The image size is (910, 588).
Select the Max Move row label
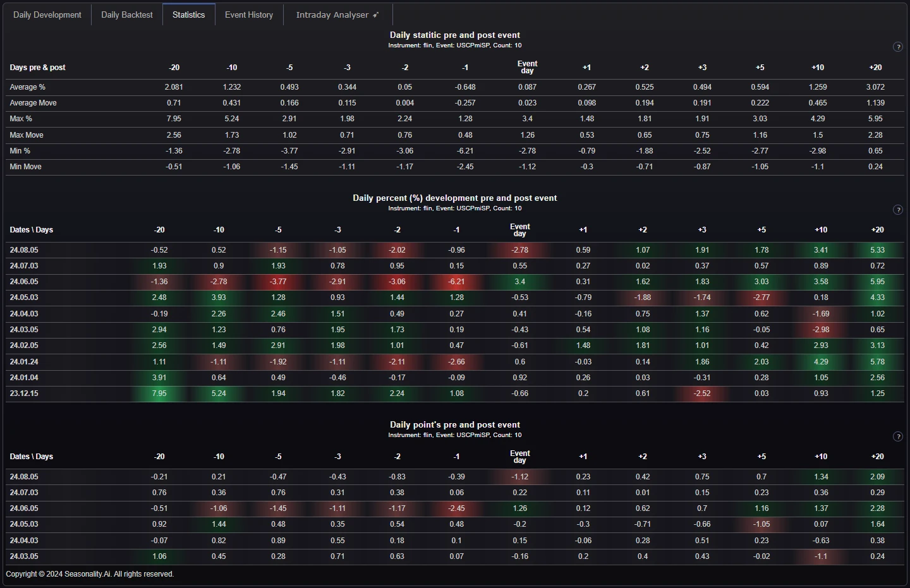tap(27, 135)
